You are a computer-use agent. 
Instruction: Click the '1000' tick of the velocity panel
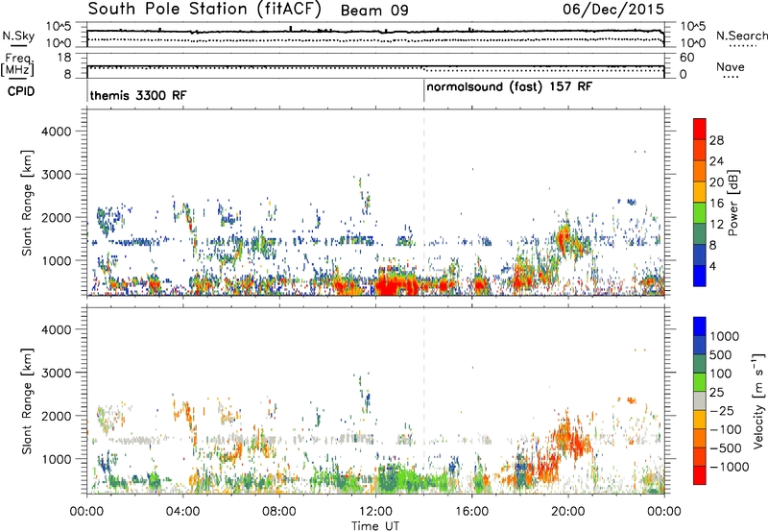click(57, 459)
